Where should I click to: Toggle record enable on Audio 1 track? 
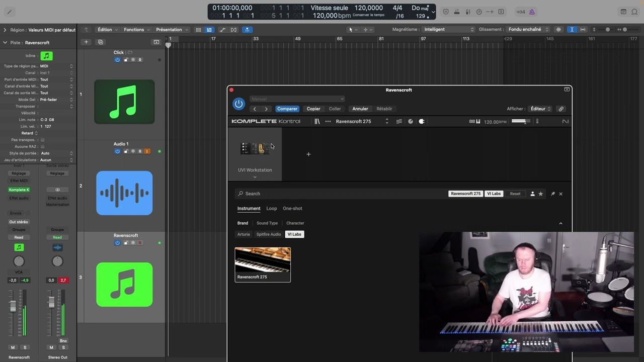[x=140, y=151]
